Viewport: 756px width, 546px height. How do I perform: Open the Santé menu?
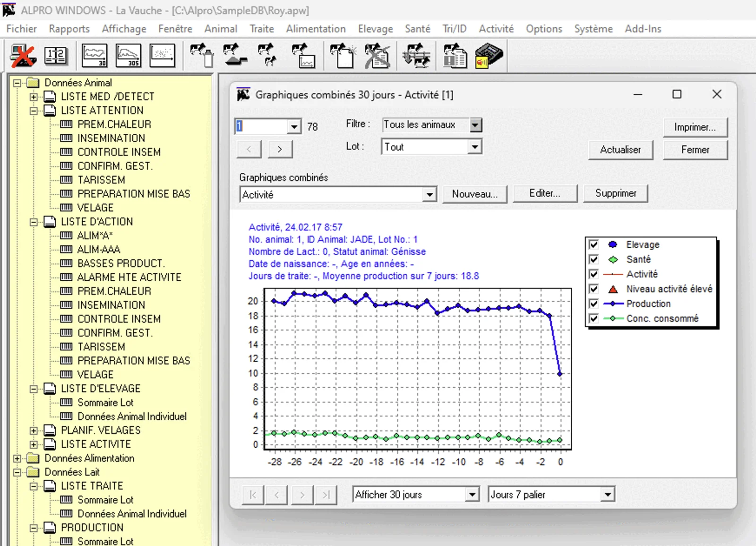point(417,29)
